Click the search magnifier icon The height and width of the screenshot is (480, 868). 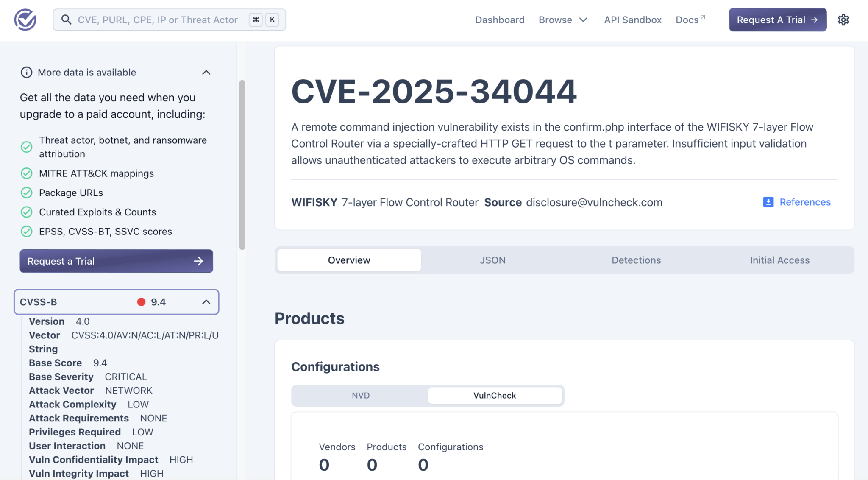pos(66,20)
